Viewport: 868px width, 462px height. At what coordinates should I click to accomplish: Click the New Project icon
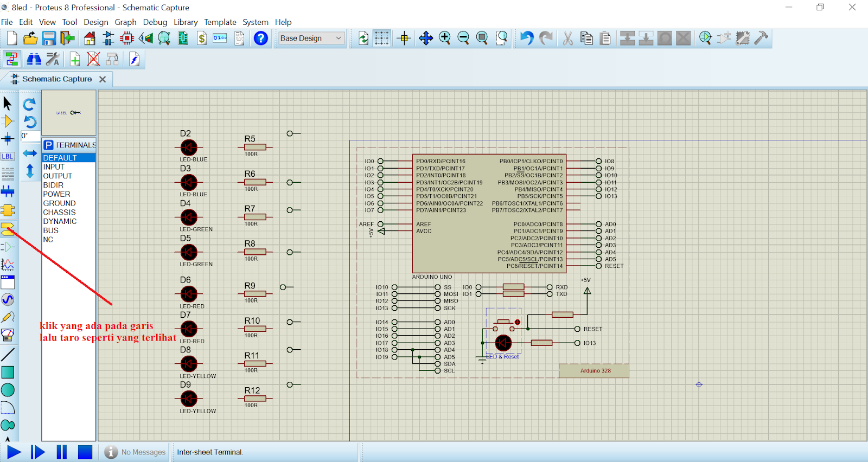coord(12,38)
